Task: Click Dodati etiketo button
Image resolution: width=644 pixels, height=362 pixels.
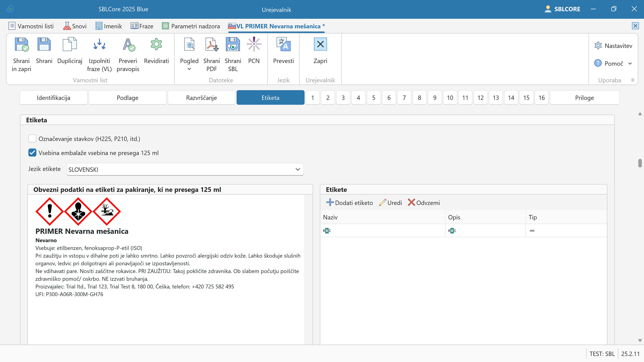Action: [350, 203]
